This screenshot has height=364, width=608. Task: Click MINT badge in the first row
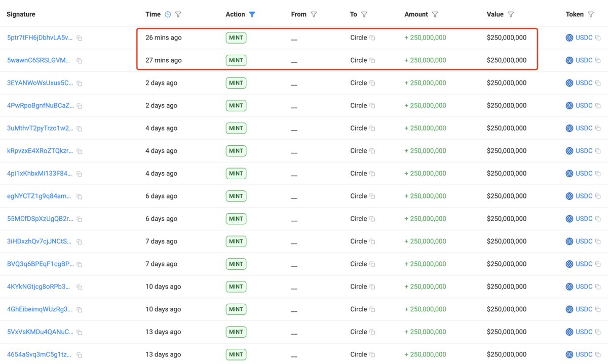click(236, 37)
